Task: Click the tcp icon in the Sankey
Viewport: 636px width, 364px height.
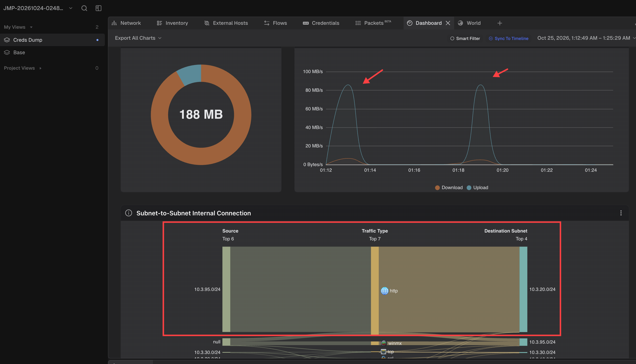Action: (383, 352)
